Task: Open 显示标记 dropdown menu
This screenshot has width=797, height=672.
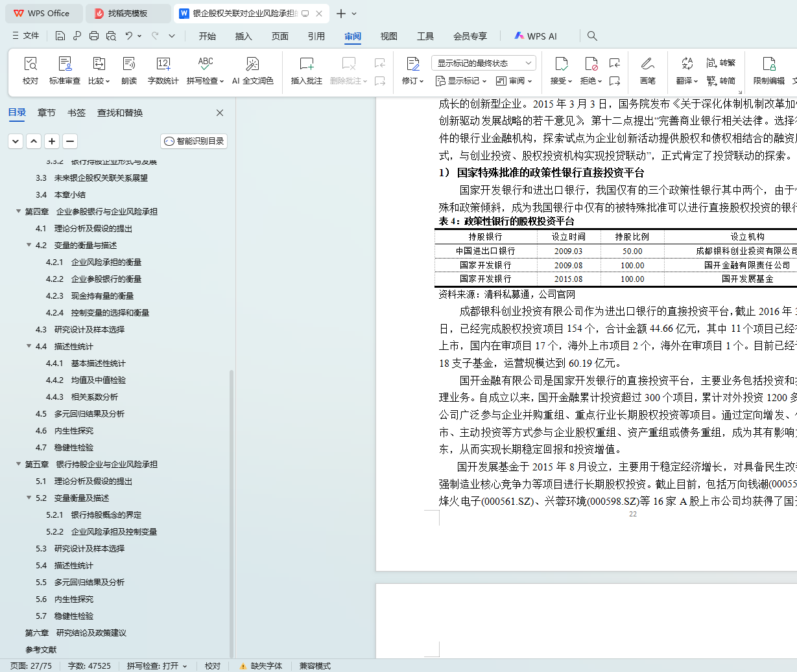Action: [461, 81]
